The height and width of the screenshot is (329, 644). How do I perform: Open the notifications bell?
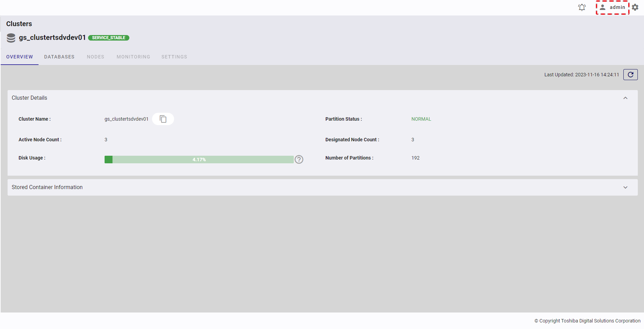(582, 7)
